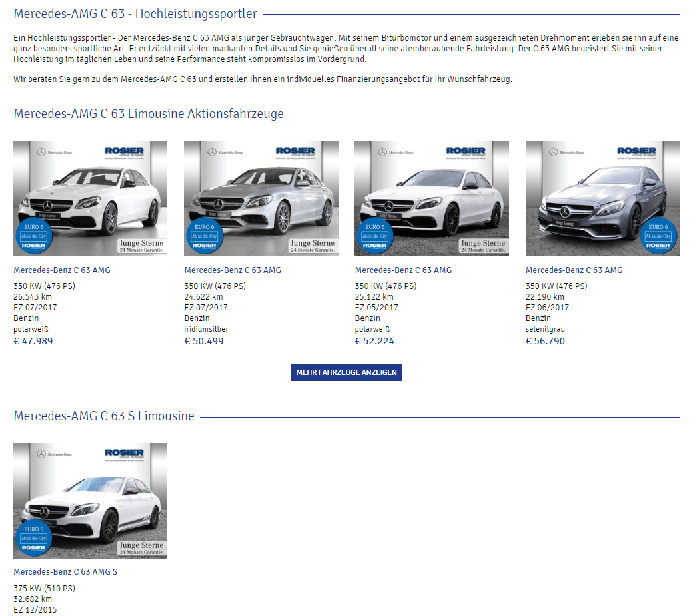691x616 pixels.
Task: Click the heading Mercedes-AMG C 63 - Hochleistungssportler
Action: pyautogui.click(x=135, y=13)
